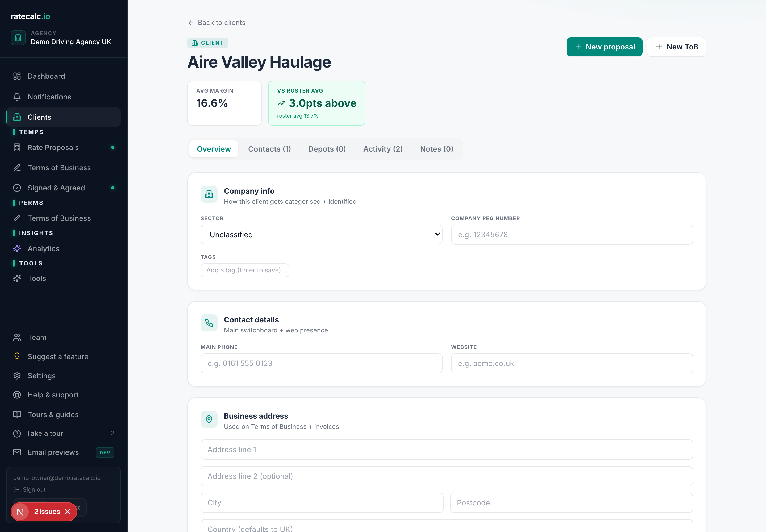Click the red N issues badge icon

20,512
